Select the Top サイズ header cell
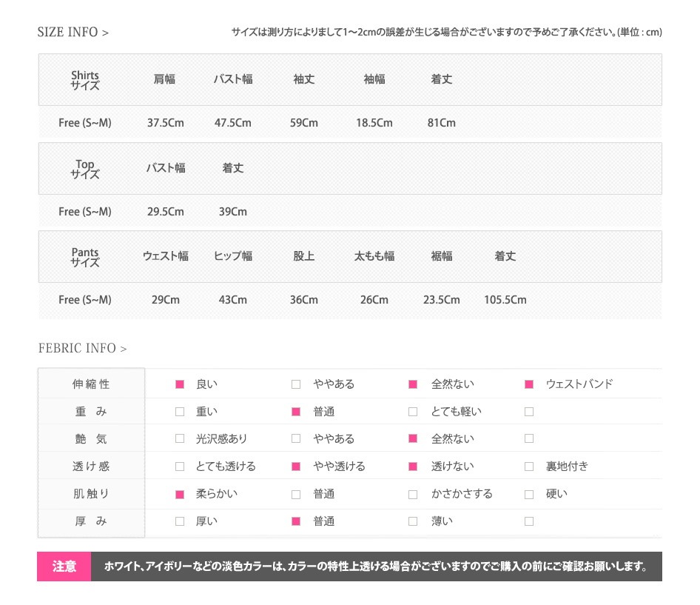 (x=85, y=169)
